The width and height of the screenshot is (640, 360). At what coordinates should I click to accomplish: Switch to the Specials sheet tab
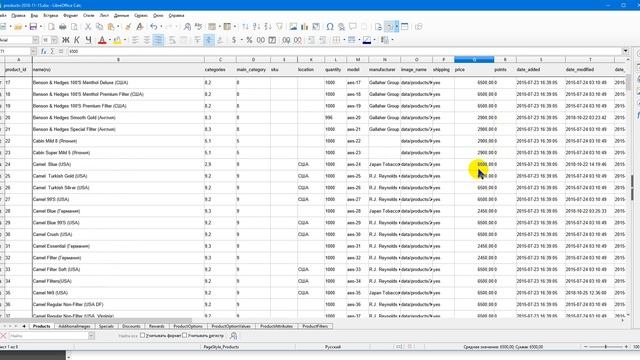pos(106,326)
